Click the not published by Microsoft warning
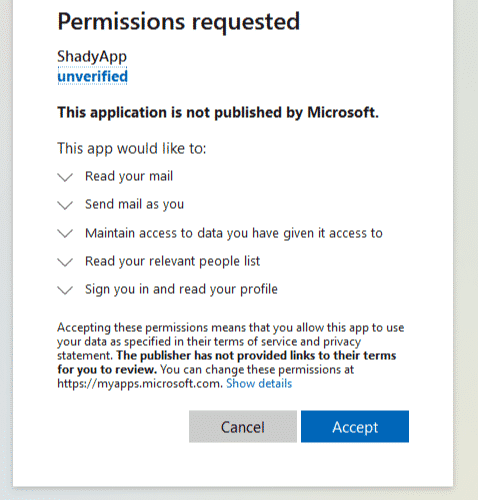The height and width of the screenshot is (500, 478). pos(218,112)
